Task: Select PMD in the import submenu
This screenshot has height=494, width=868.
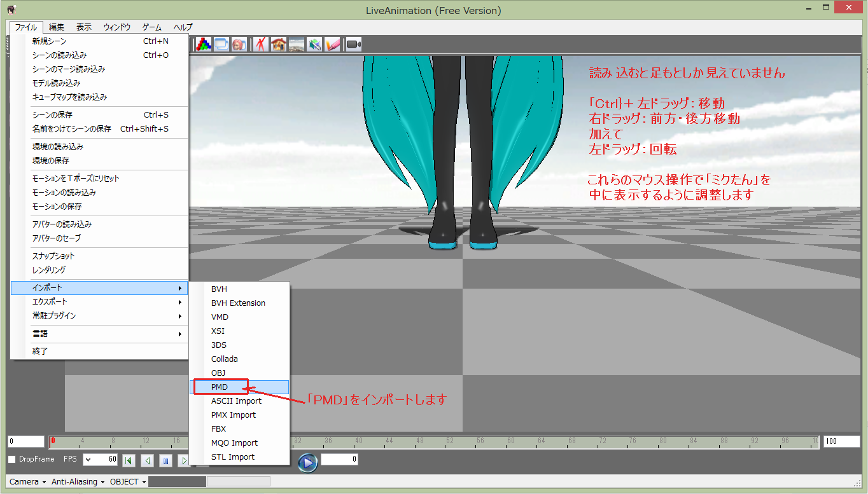Action: (240, 387)
